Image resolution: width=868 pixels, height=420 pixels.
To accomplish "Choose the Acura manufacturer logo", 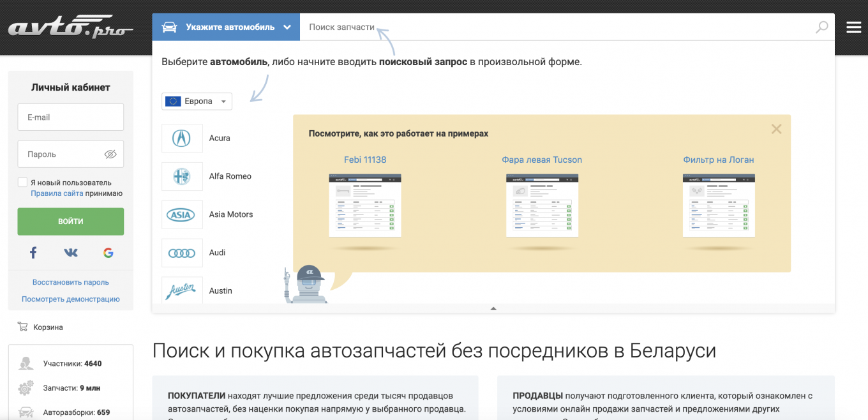I will point(182,138).
